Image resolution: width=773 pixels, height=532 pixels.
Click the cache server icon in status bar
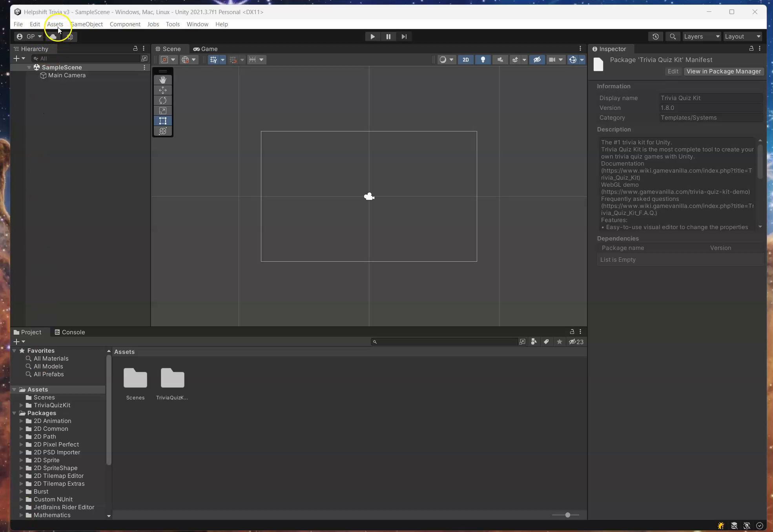[734, 526]
